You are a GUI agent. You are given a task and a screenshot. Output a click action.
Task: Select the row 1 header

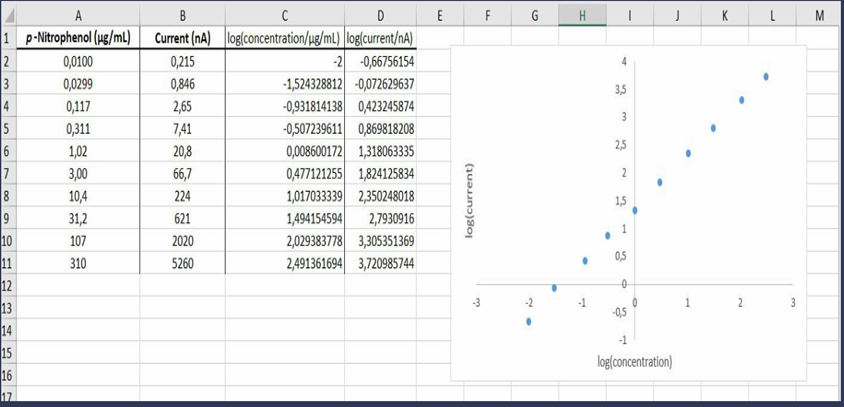[6, 39]
